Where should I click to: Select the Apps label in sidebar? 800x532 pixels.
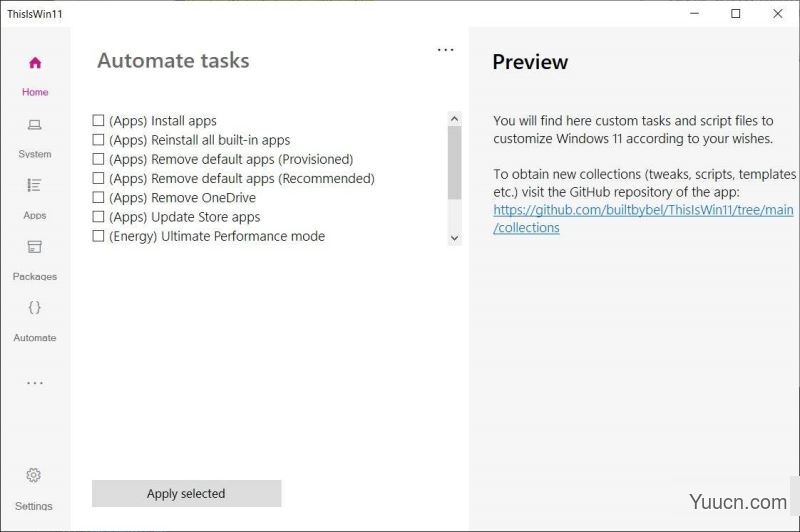click(35, 215)
